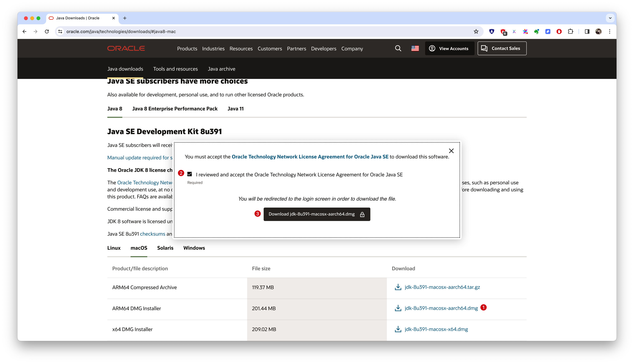Open the colorful pinwheel extension icon
Screen dimensions: 634x364
pos(525,32)
